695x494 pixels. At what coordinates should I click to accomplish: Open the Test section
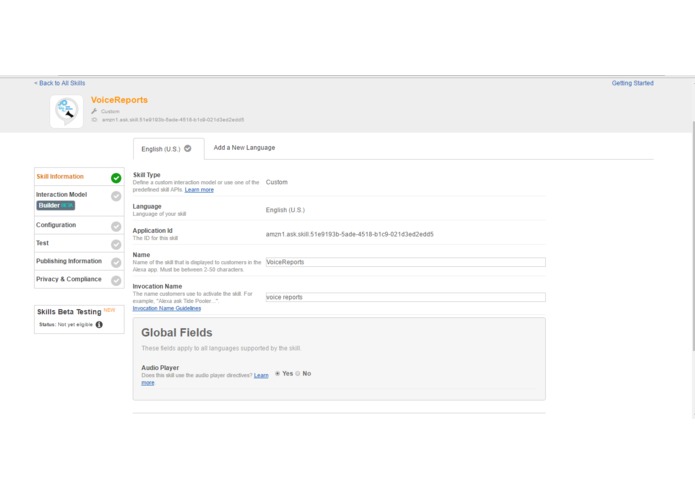click(79, 244)
